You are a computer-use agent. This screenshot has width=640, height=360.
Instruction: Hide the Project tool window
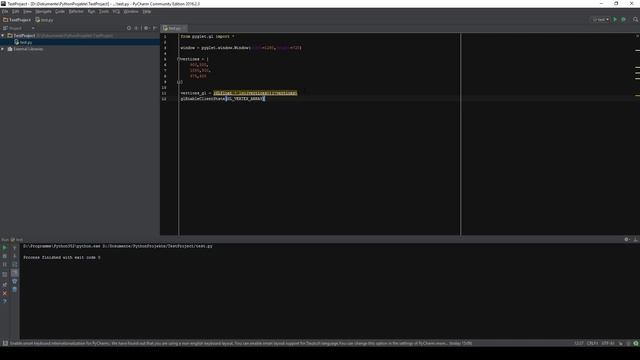coord(155,28)
